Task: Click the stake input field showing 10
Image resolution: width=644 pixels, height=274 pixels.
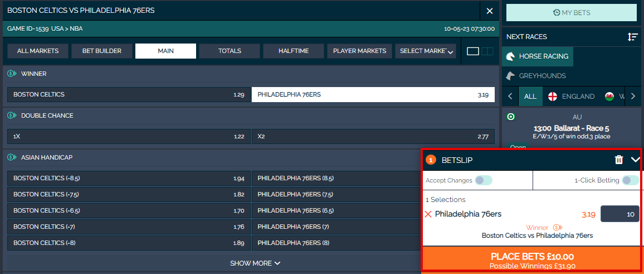Action: [620, 214]
